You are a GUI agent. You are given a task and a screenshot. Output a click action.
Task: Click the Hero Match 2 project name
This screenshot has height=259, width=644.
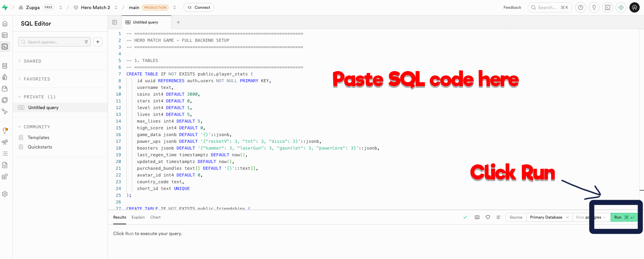pyautogui.click(x=95, y=7)
